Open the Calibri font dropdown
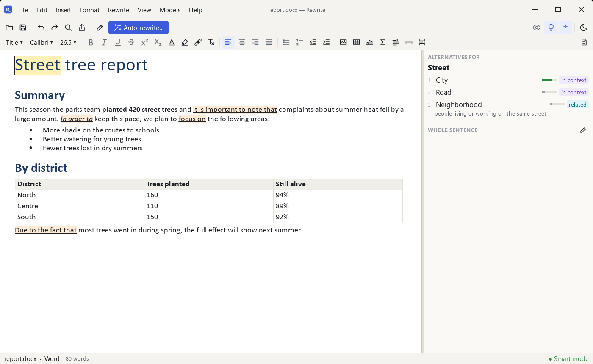Image resolution: width=593 pixels, height=364 pixels. point(42,42)
